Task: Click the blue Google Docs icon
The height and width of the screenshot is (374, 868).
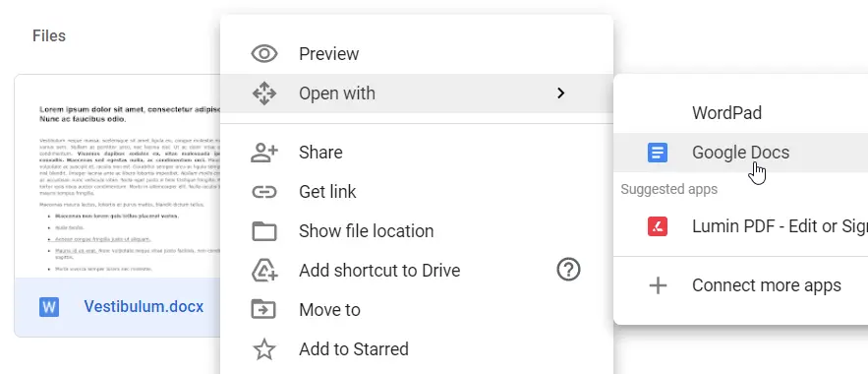Action: click(x=658, y=153)
